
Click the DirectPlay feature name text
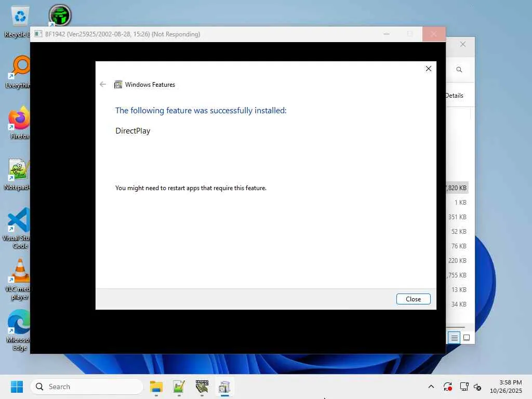[132, 130]
